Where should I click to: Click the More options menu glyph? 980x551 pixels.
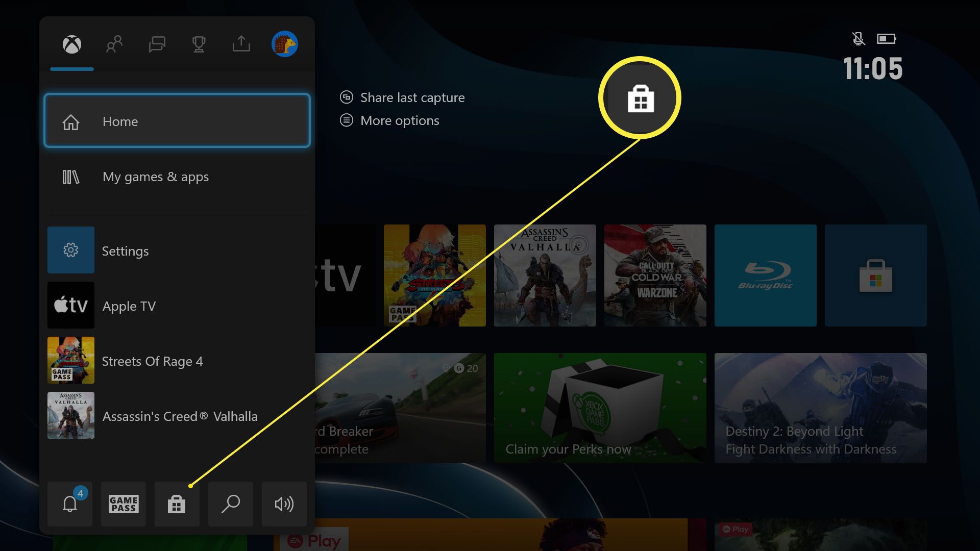(x=347, y=120)
